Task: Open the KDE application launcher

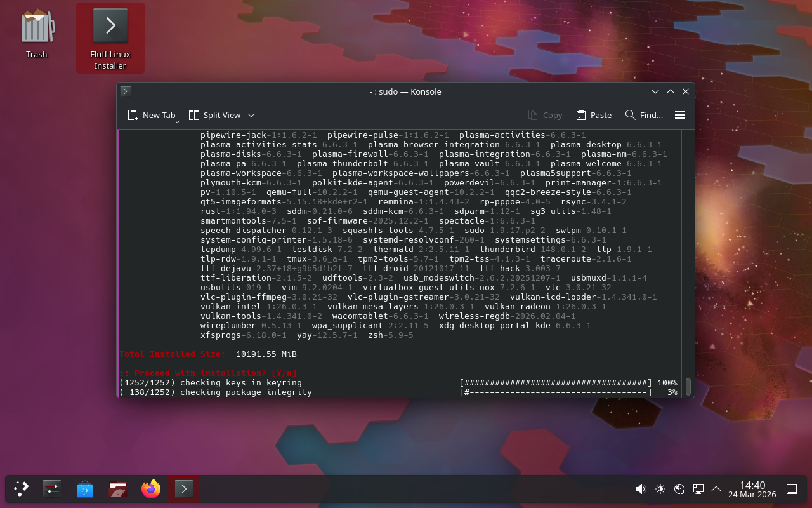Action: tap(22, 488)
